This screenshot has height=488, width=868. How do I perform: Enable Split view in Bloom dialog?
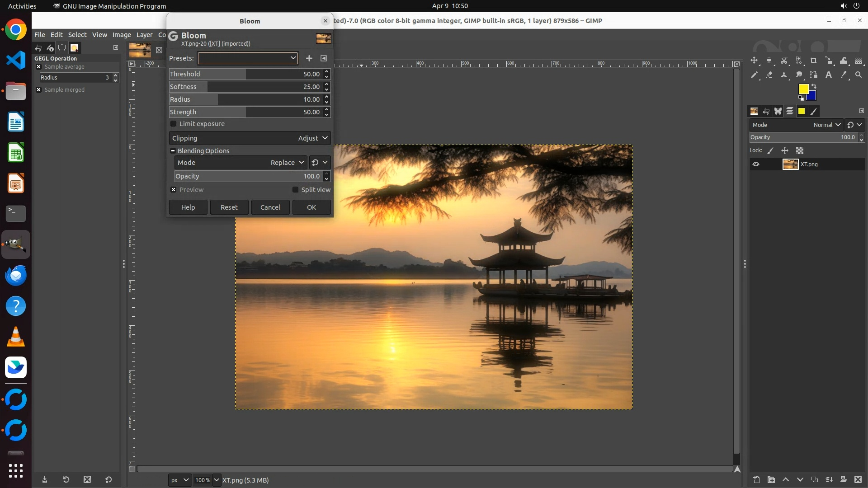296,190
